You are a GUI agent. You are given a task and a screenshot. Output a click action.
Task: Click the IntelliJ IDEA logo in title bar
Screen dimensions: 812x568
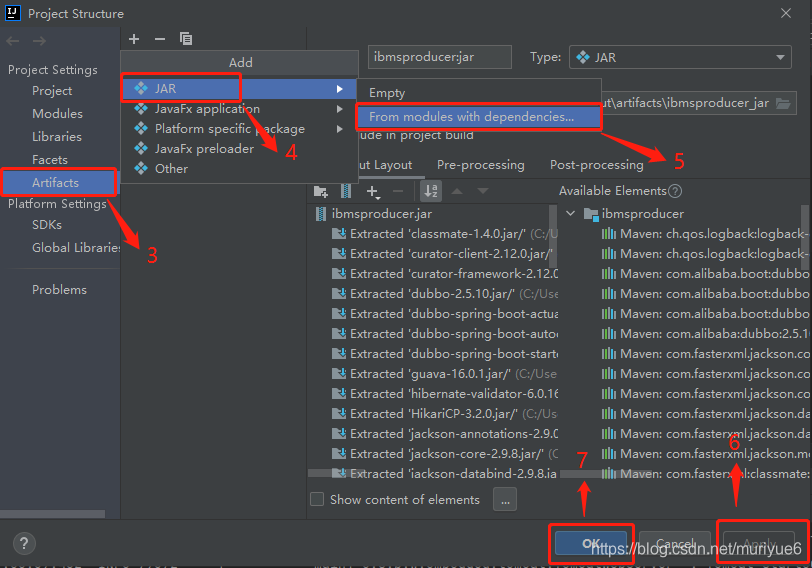[12, 13]
